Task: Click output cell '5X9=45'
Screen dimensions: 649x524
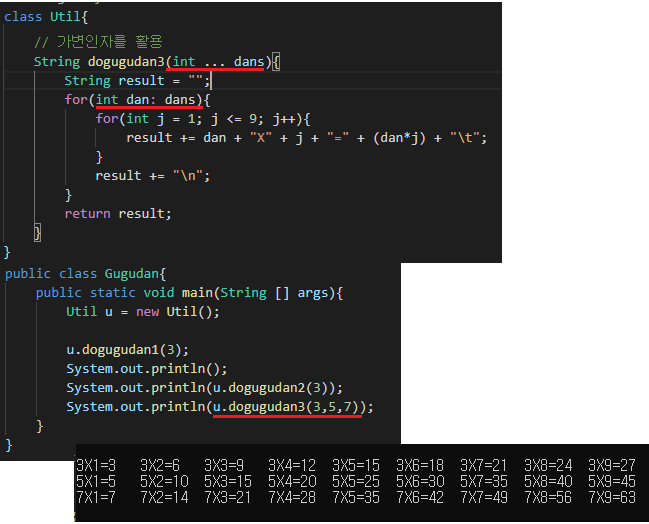Action: coord(612,481)
